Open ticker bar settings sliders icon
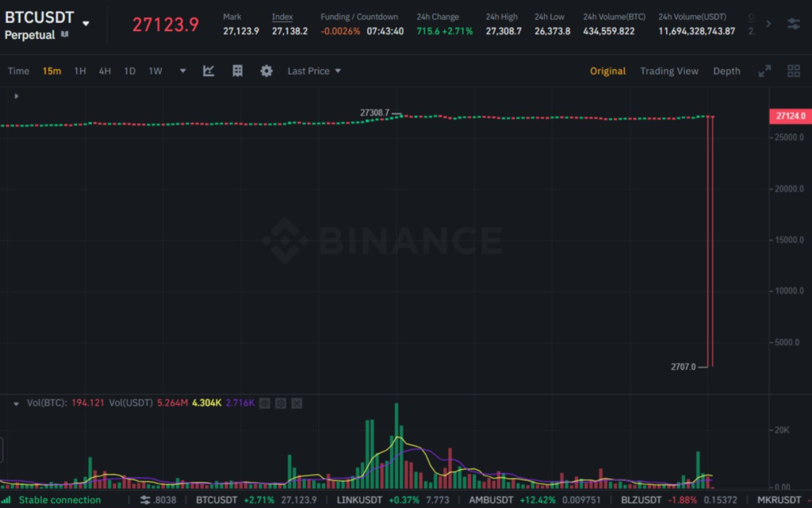Image resolution: width=812 pixels, height=508 pixels. point(145,500)
